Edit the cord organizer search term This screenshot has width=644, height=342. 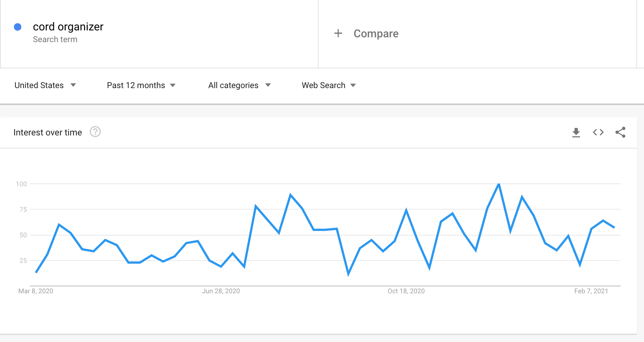68,27
